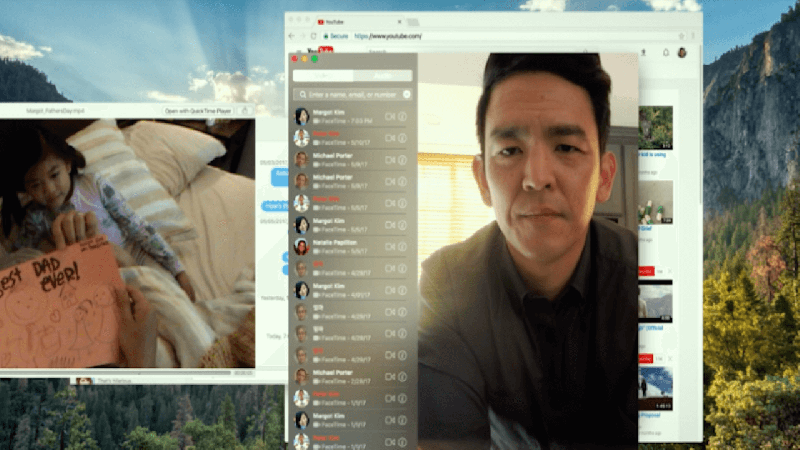The height and width of the screenshot is (450, 800).
Task: Click the FaceTime name, email, or number field
Action: pyautogui.click(x=350, y=94)
